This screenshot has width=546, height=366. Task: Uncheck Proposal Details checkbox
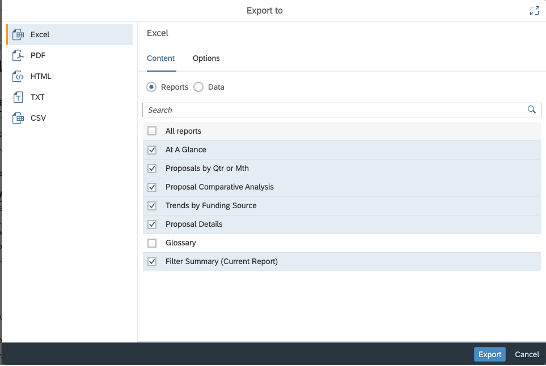tap(152, 224)
